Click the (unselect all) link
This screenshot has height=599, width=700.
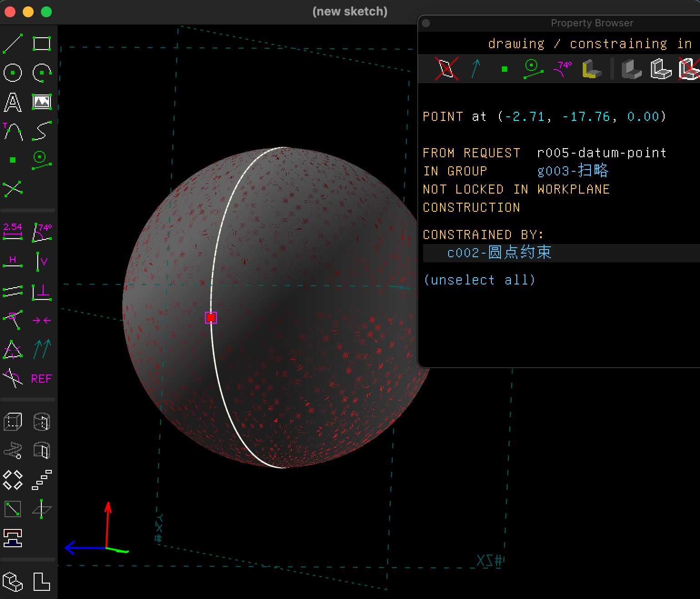click(x=480, y=280)
